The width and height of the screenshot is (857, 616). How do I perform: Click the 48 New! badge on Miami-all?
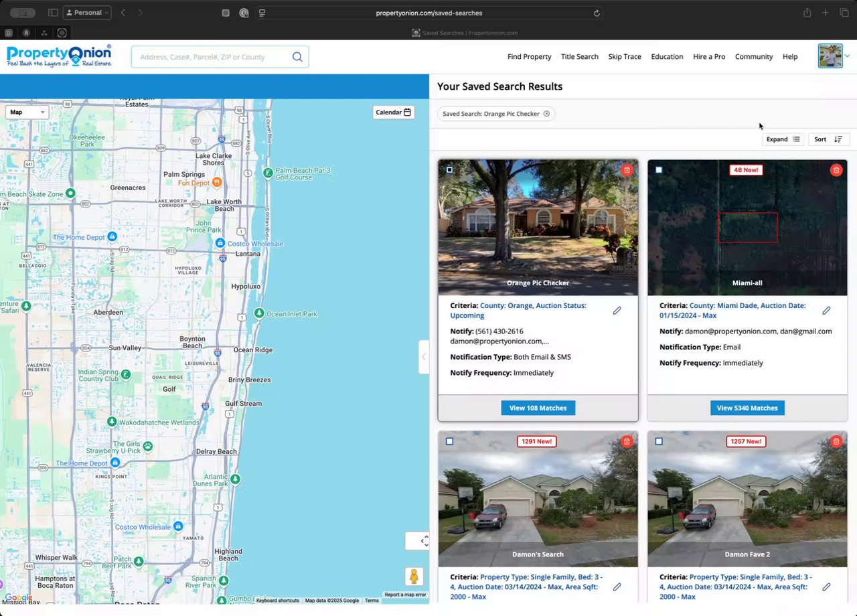(x=747, y=170)
